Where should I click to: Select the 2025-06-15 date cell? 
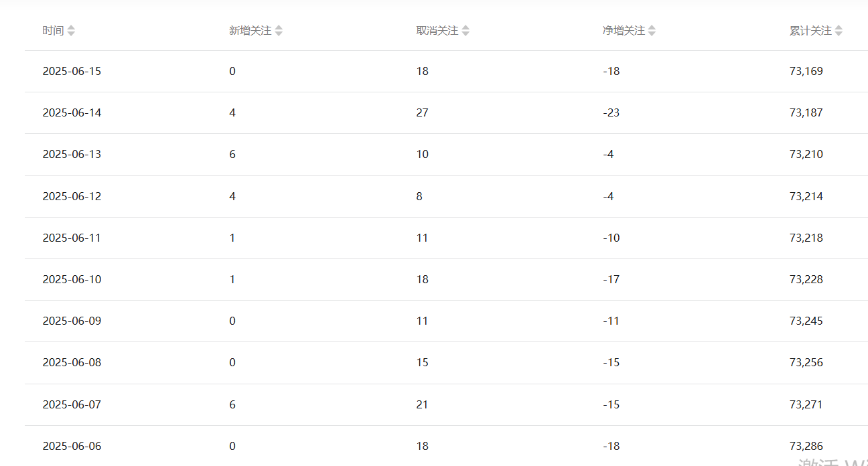pos(72,71)
